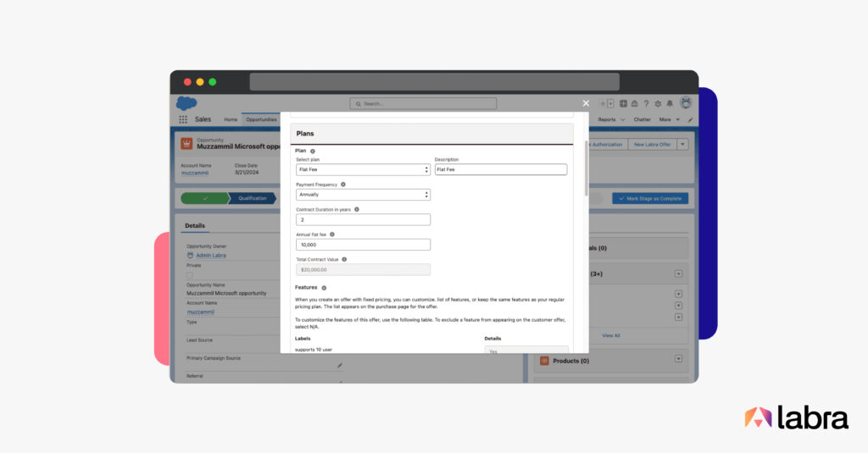The height and width of the screenshot is (453, 868).
Task: Click the orange Opportunity crown icon
Action: pyautogui.click(x=186, y=144)
